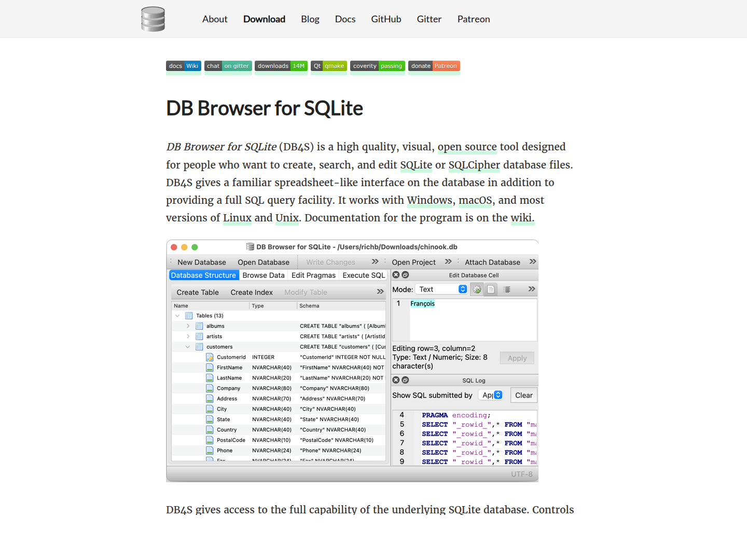The width and height of the screenshot is (747, 560).
Task: Click Create Table in the screenshot
Action: [198, 292]
